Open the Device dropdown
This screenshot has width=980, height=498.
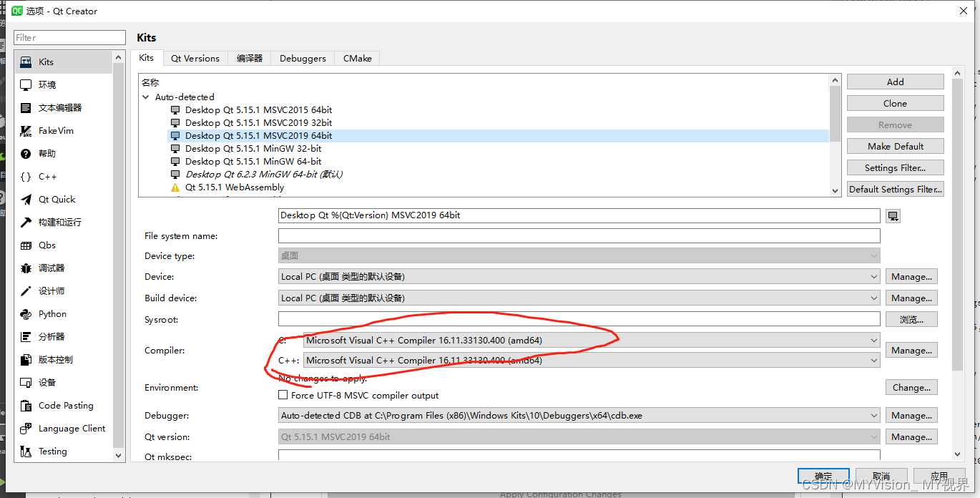click(579, 276)
